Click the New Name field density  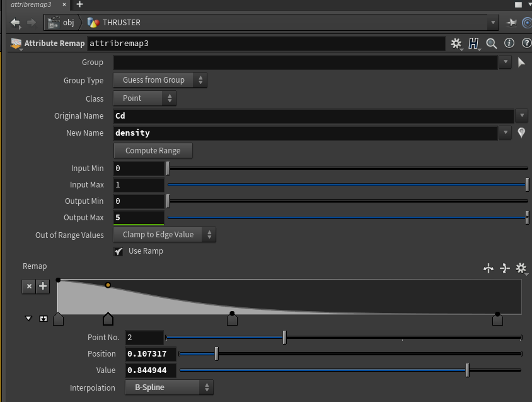(x=305, y=133)
